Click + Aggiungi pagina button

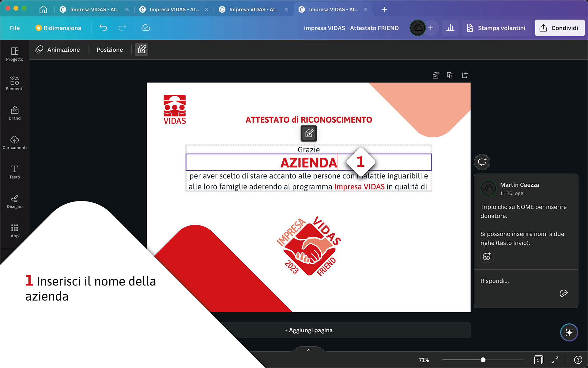tap(309, 330)
